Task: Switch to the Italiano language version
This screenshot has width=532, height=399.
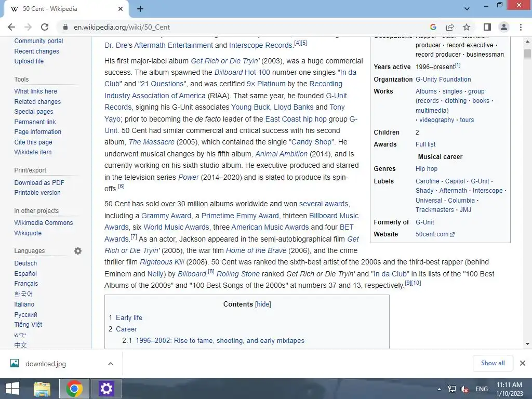Action: pos(24,304)
